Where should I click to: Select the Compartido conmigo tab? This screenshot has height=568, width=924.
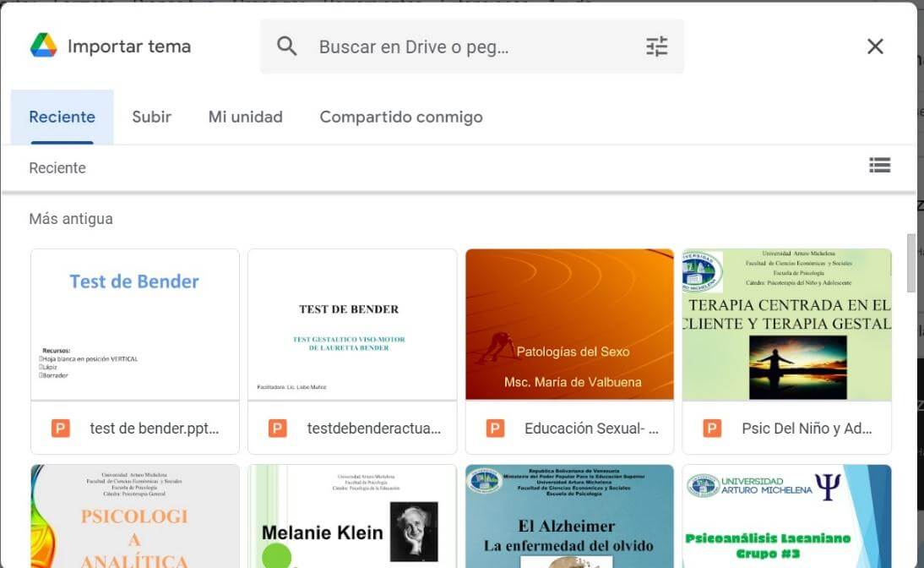(400, 117)
